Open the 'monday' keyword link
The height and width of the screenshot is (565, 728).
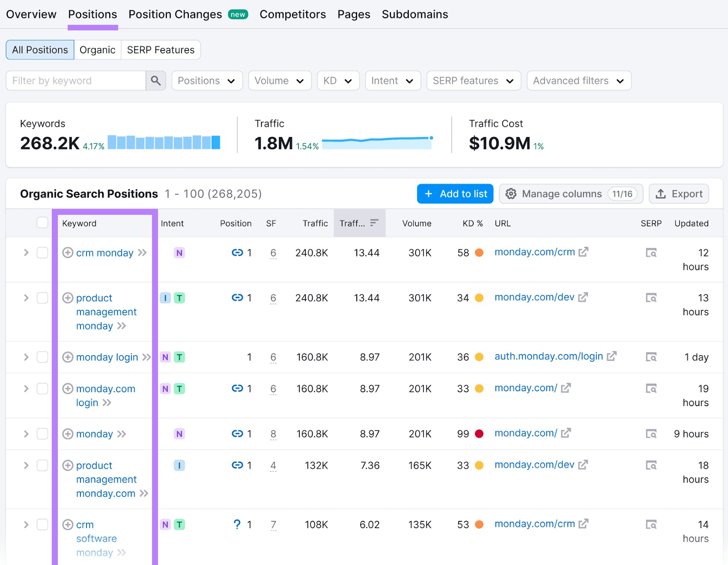point(94,434)
